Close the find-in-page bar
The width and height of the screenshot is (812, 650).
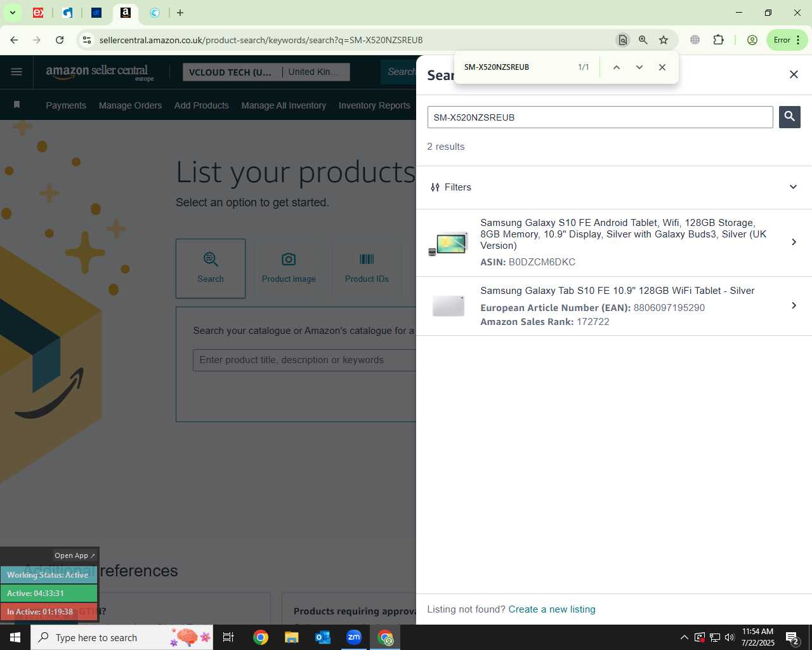(x=662, y=67)
